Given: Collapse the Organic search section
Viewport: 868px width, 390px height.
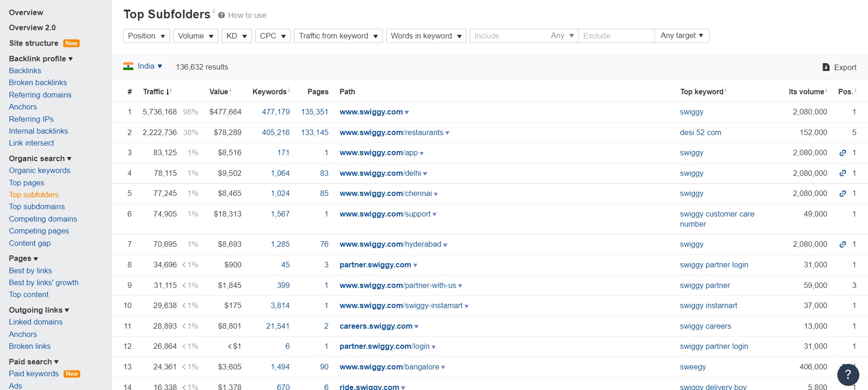Looking at the screenshot, I should [40, 158].
